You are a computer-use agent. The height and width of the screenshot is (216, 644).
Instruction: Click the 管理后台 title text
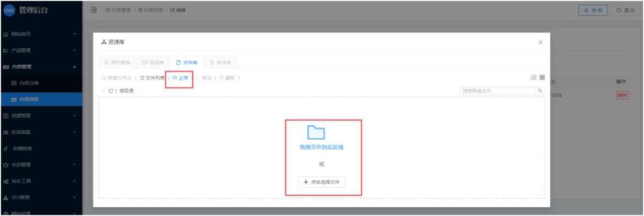tap(34, 10)
